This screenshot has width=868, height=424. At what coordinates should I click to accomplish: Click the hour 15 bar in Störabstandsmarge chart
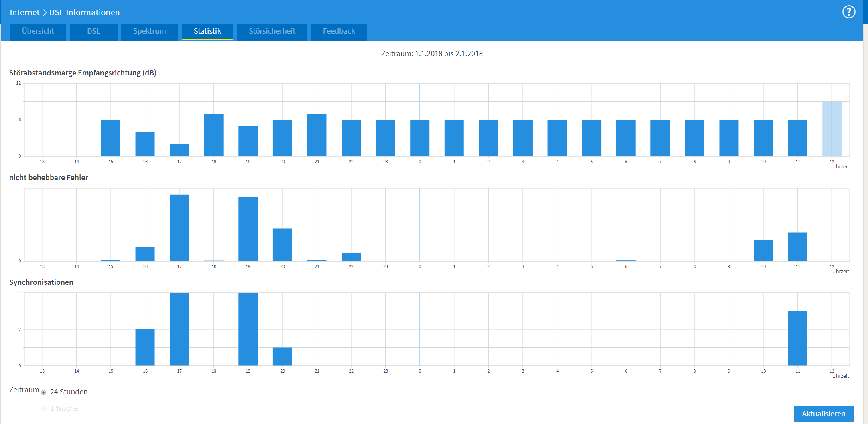tap(111, 138)
